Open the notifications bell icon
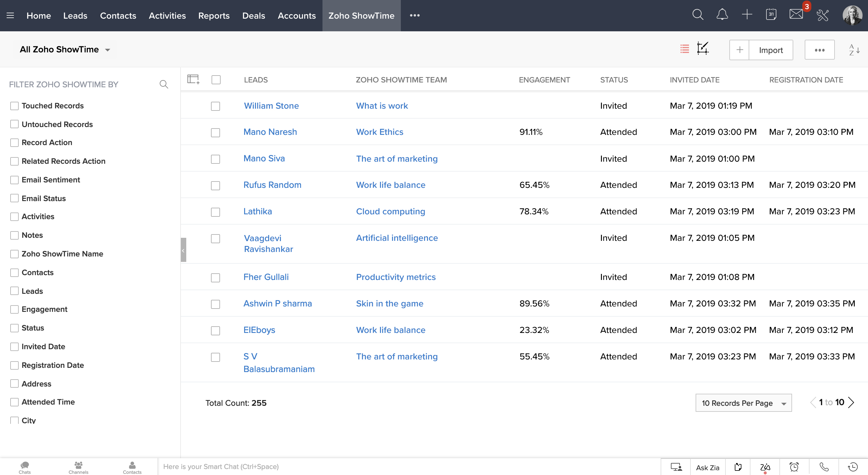Screen dimensions: 868x475 coord(722,15)
